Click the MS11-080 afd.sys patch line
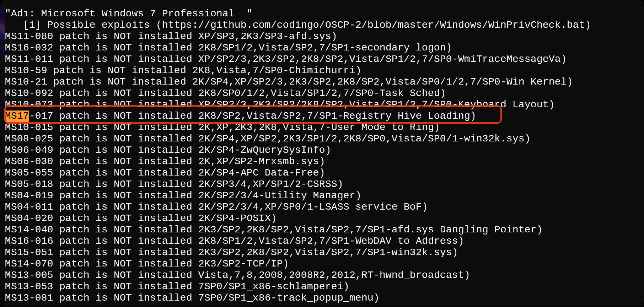 pyautogui.click(x=171, y=36)
